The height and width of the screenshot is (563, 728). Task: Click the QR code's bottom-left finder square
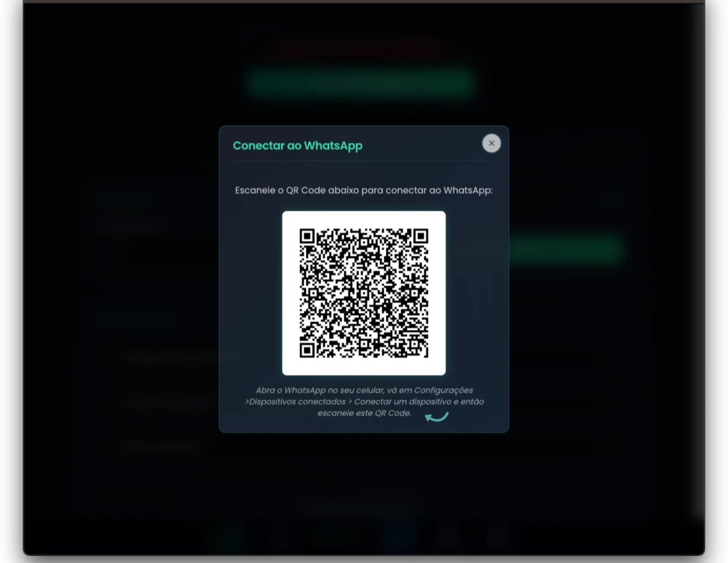click(x=307, y=350)
